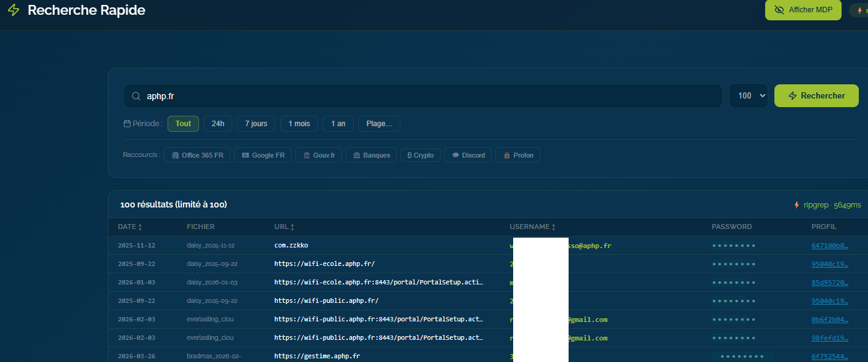Click the calendar icon next to Période
This screenshot has width=868, height=362.
(127, 124)
